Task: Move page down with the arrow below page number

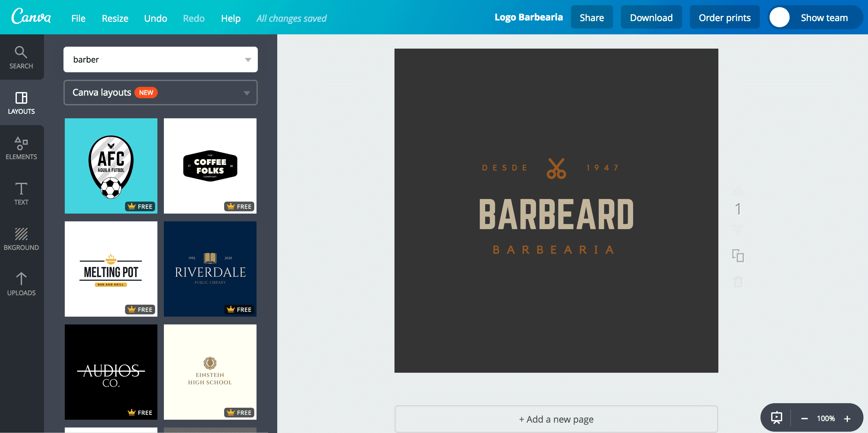Action: tap(738, 229)
